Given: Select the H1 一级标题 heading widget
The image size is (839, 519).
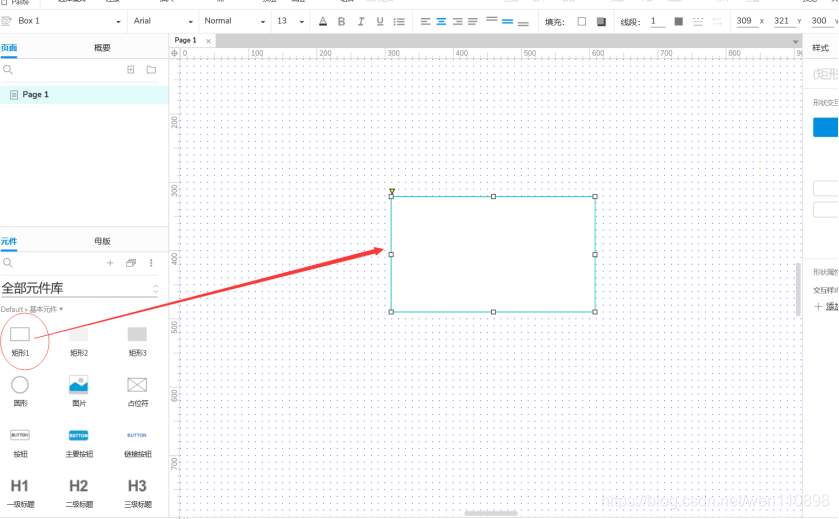Looking at the screenshot, I should pos(20,493).
